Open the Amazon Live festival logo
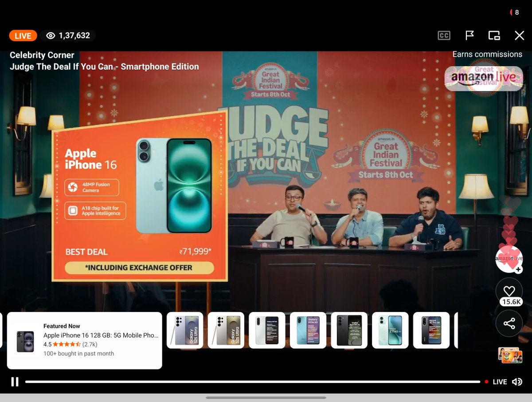This screenshot has width=532, height=402. click(484, 78)
